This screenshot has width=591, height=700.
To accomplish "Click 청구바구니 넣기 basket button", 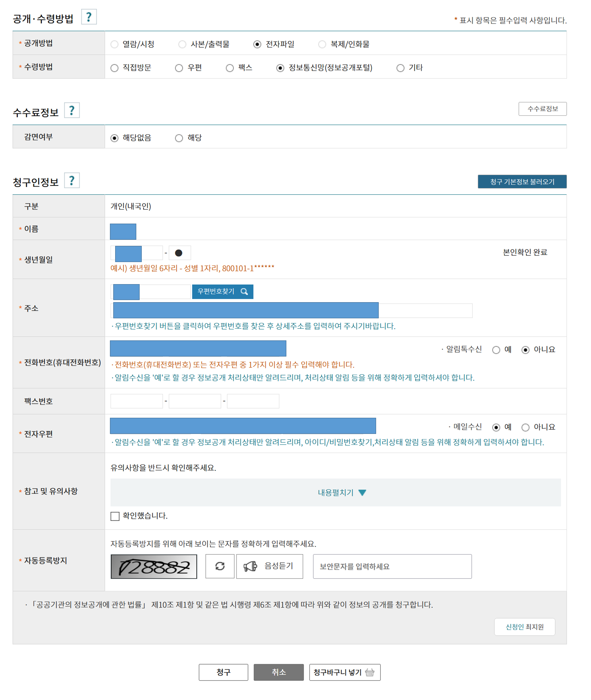I will coord(345,672).
